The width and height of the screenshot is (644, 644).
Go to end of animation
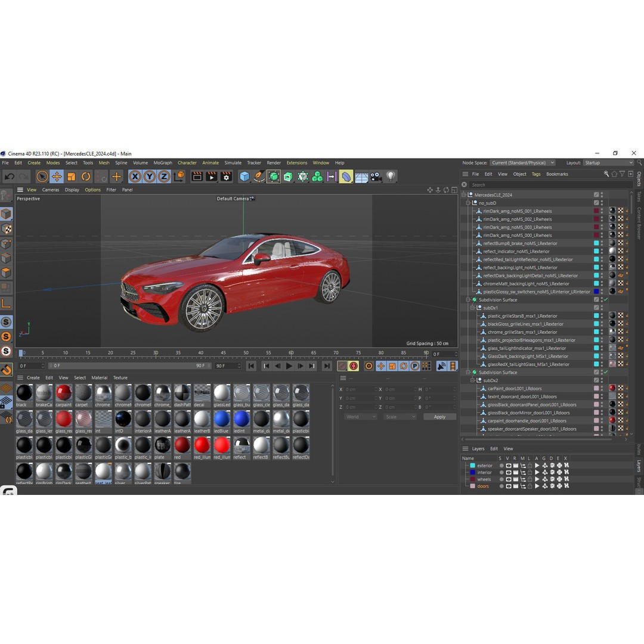[x=327, y=366]
